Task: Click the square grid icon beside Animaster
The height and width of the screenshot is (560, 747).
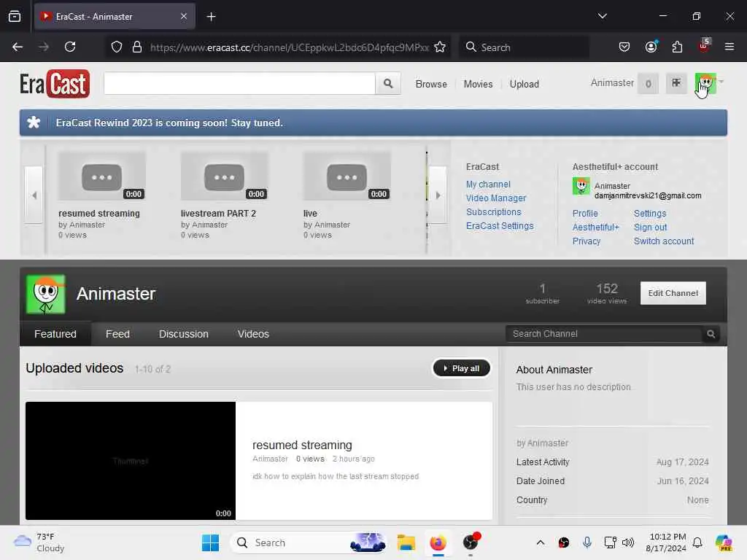Action: click(x=676, y=83)
